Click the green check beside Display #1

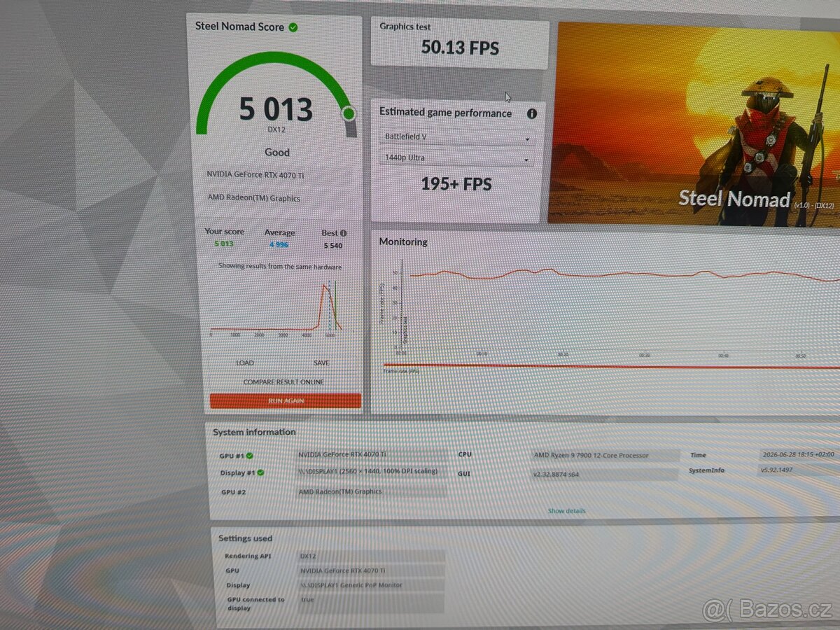[260, 472]
